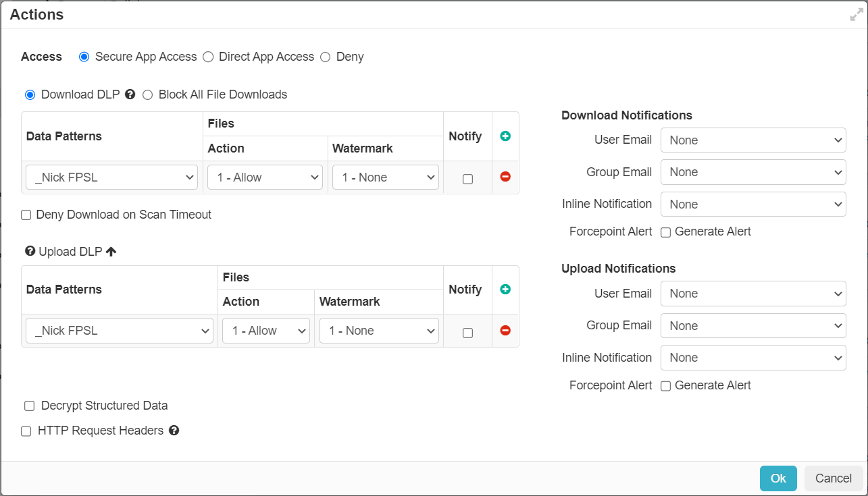868x496 pixels.
Task: Enable Deny Download on Scan Timeout
Action: point(26,215)
